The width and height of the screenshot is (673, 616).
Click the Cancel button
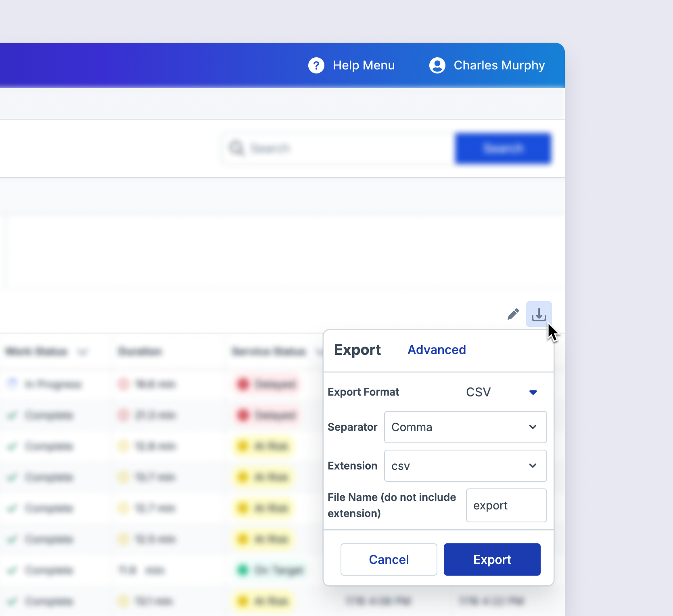389,559
